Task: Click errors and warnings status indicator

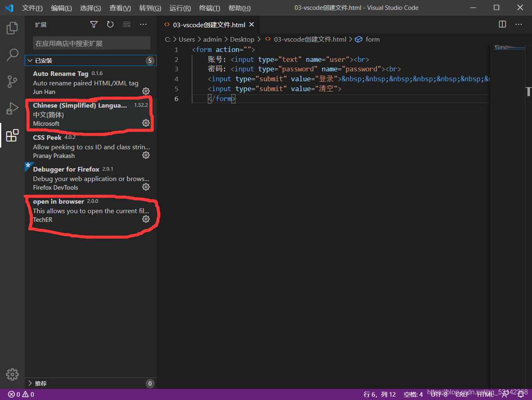Action: point(21,395)
